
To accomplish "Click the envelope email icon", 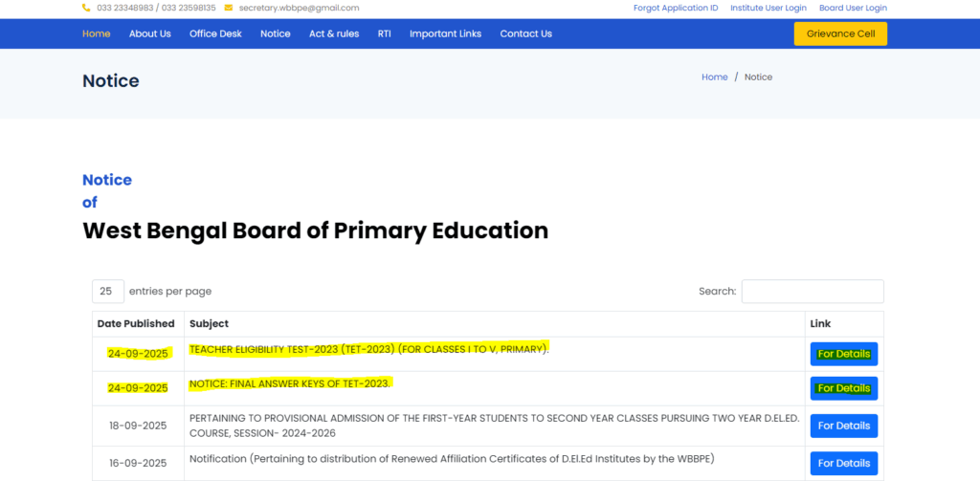I will pyautogui.click(x=229, y=8).
